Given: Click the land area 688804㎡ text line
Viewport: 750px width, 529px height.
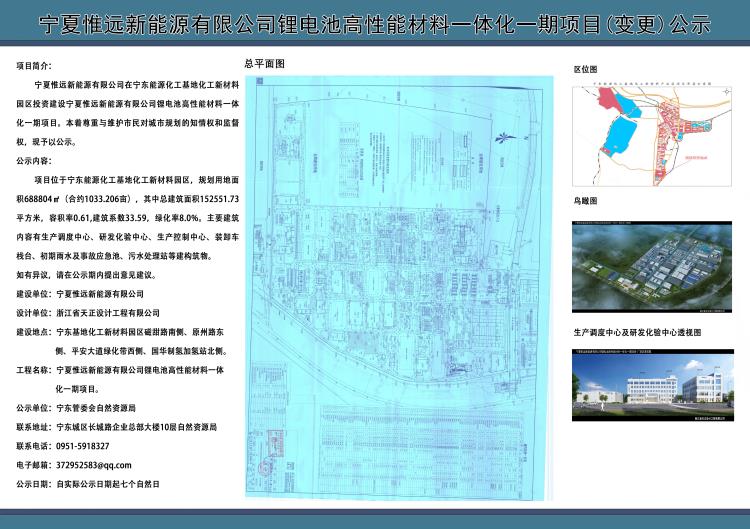Looking at the screenshot, I should pos(127,199).
